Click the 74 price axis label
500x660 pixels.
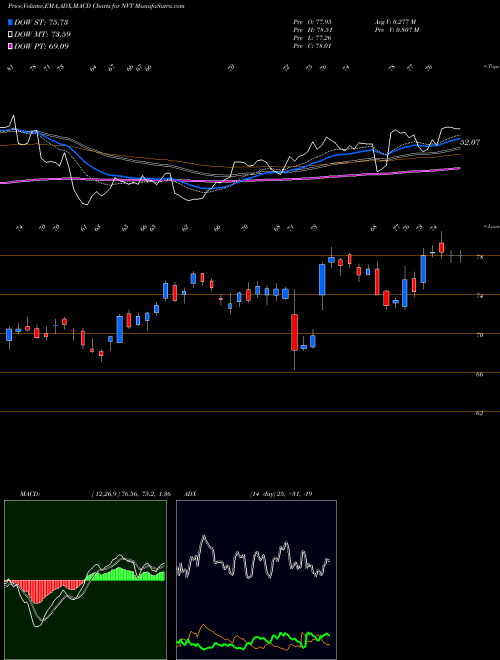[479, 296]
